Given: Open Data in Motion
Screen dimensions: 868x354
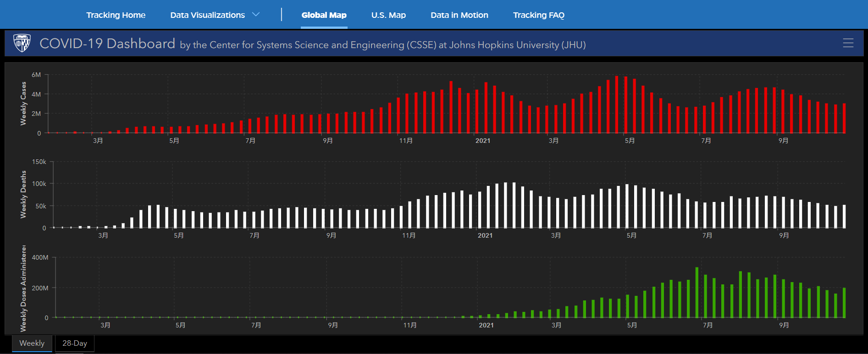Looking at the screenshot, I should (x=459, y=15).
